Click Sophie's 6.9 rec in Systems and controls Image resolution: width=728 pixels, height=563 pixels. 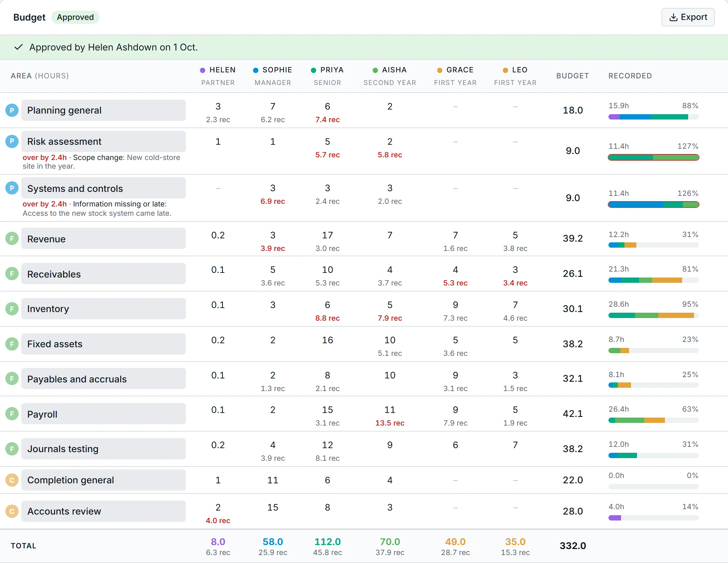coord(273,201)
